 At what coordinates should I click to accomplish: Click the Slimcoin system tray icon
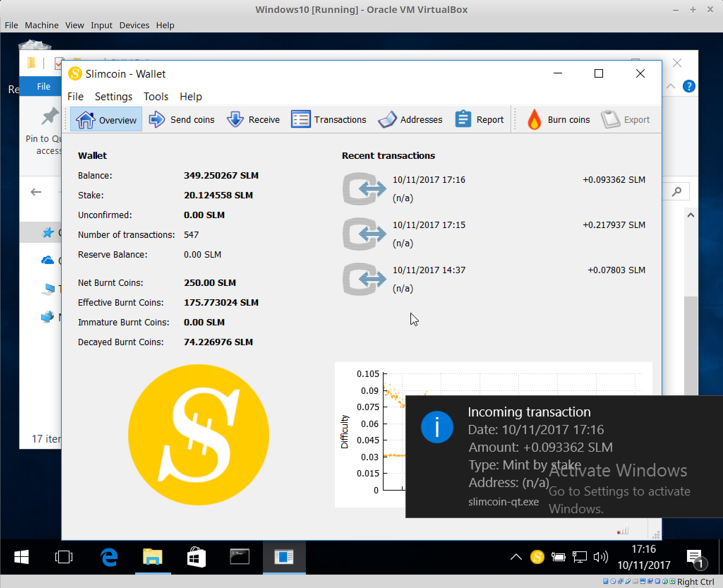pos(537,557)
